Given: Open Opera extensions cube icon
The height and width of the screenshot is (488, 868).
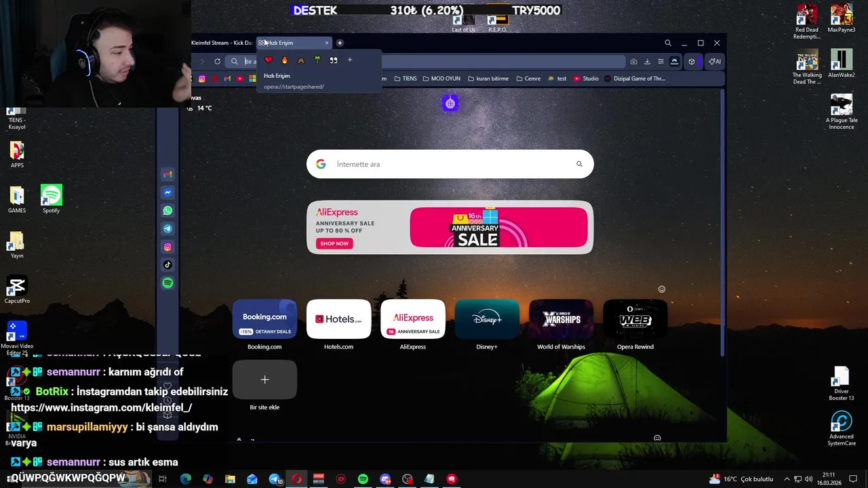Looking at the screenshot, I should click(692, 61).
